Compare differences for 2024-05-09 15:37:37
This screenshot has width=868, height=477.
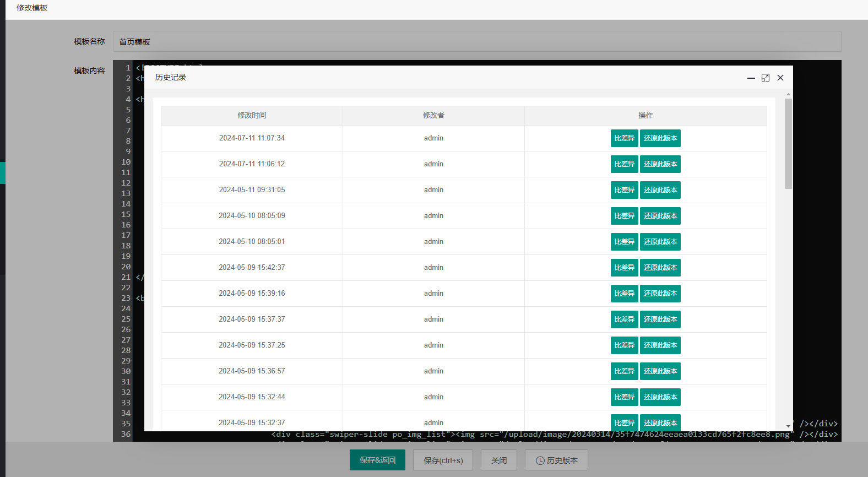(625, 319)
